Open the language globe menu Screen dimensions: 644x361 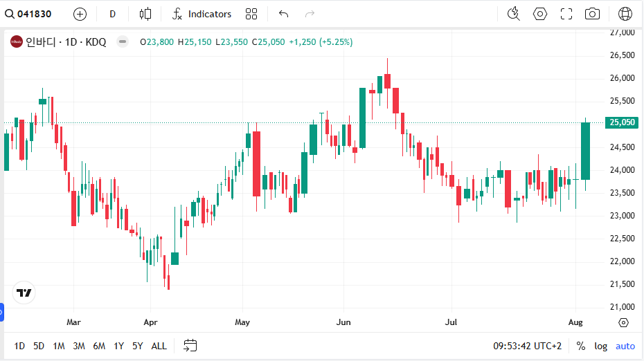pyautogui.click(x=625, y=14)
